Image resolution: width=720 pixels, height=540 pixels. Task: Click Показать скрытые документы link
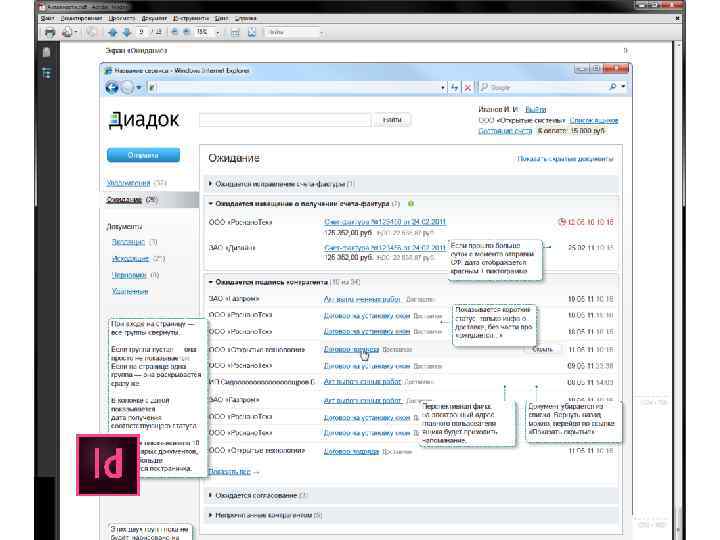point(565,158)
